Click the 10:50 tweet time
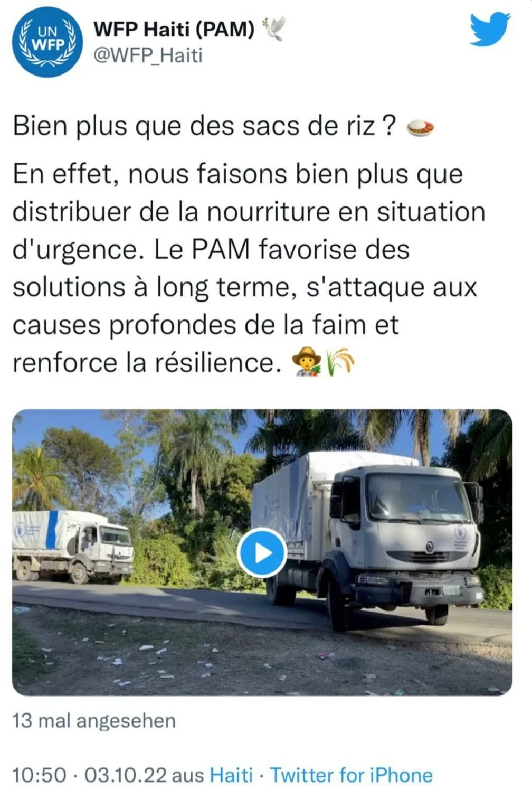 point(40,775)
